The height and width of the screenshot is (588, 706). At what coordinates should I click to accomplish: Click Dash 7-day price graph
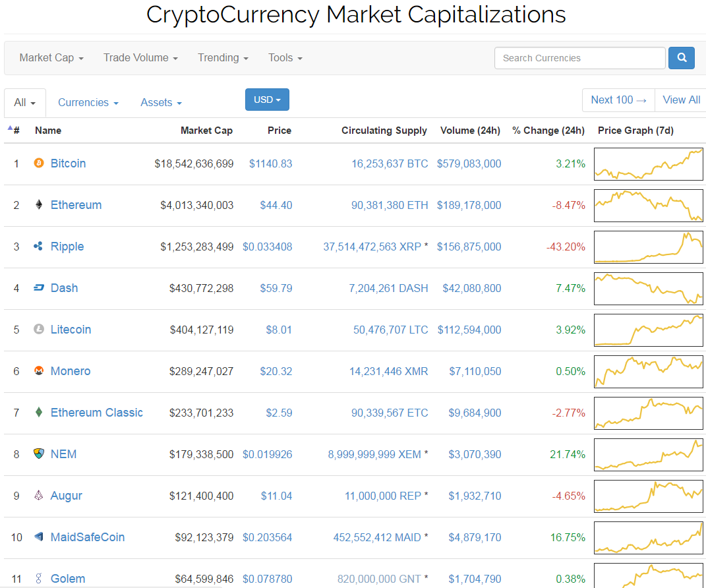[649, 289]
